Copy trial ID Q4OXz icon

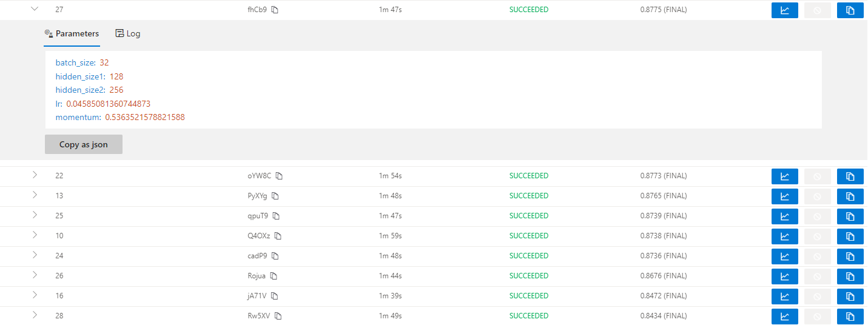pos(278,236)
